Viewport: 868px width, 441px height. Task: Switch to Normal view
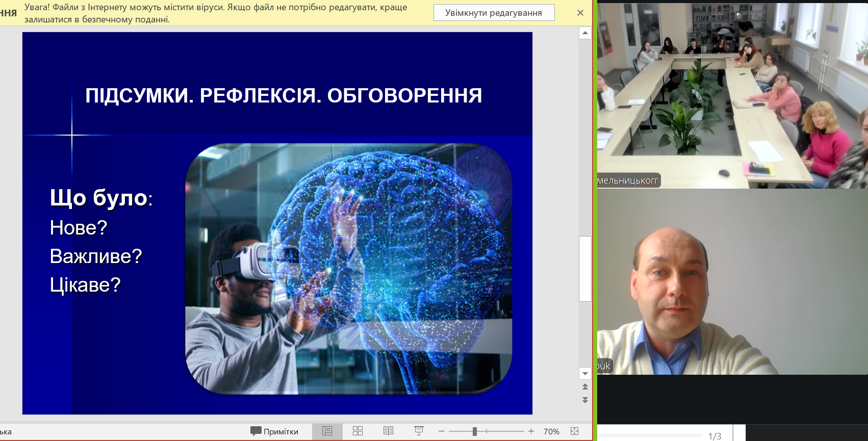point(327,431)
